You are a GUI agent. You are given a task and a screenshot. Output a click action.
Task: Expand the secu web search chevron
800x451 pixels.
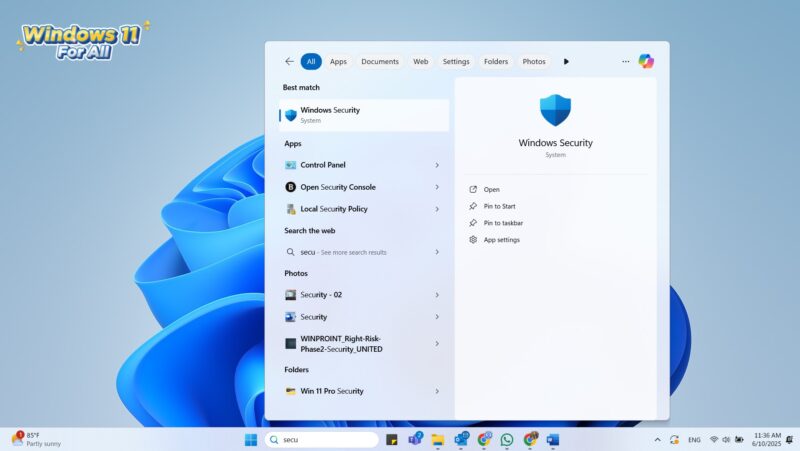[437, 252]
